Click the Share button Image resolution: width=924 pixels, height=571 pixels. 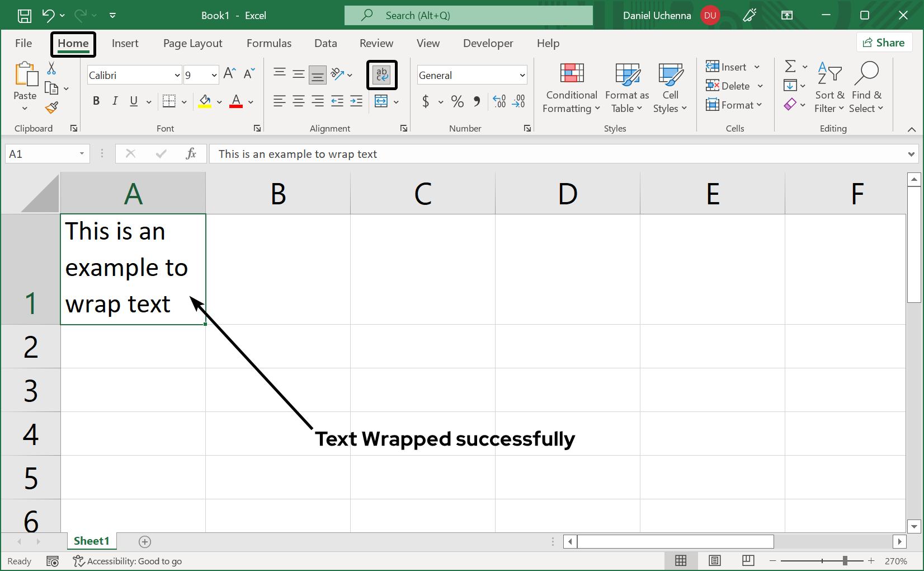click(x=884, y=42)
